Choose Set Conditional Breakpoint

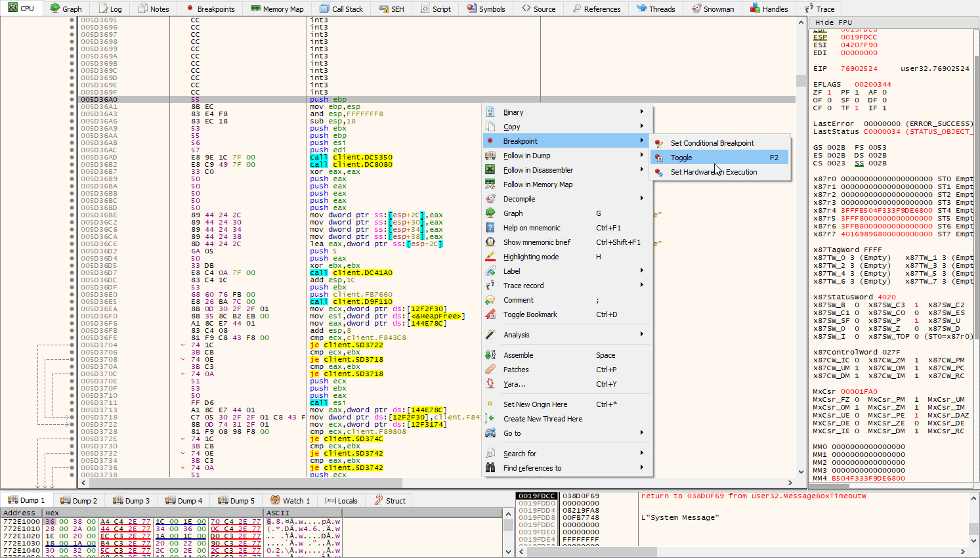[719, 143]
